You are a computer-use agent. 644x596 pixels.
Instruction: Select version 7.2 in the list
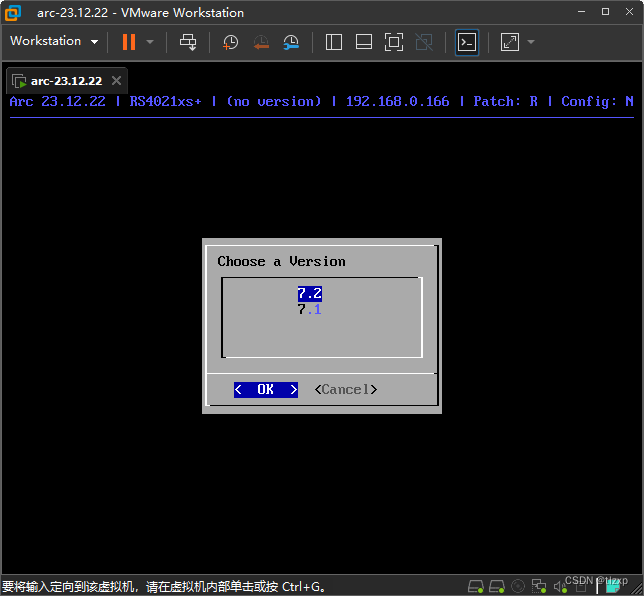(310, 294)
